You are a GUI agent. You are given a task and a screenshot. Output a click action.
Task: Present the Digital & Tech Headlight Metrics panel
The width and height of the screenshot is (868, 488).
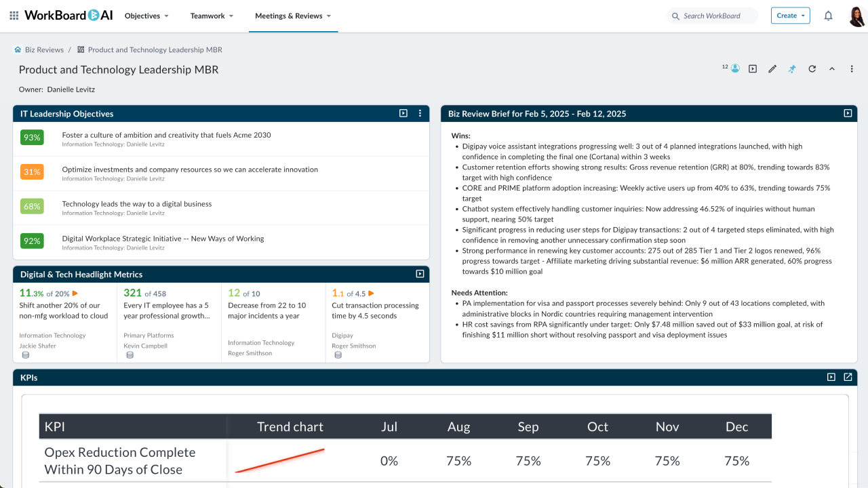coord(420,274)
